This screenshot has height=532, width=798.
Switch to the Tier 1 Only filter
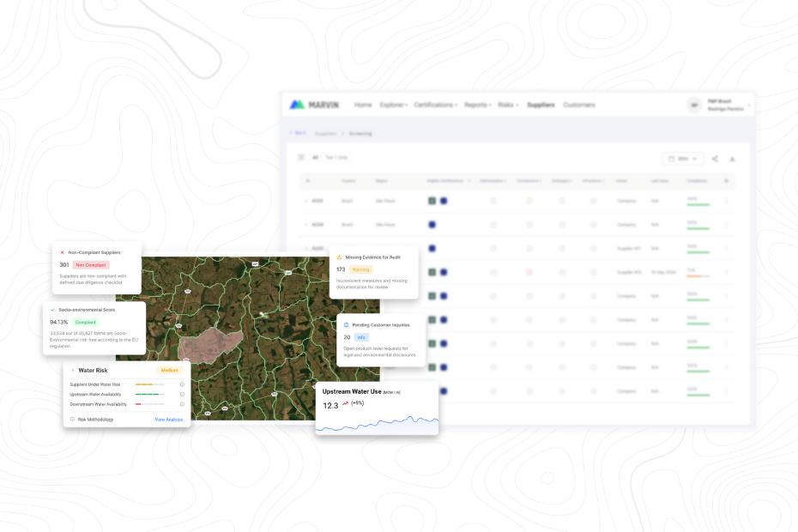(x=336, y=157)
